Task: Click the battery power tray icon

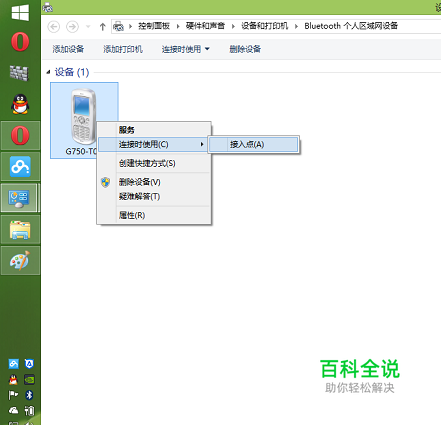Action: (x=29, y=410)
